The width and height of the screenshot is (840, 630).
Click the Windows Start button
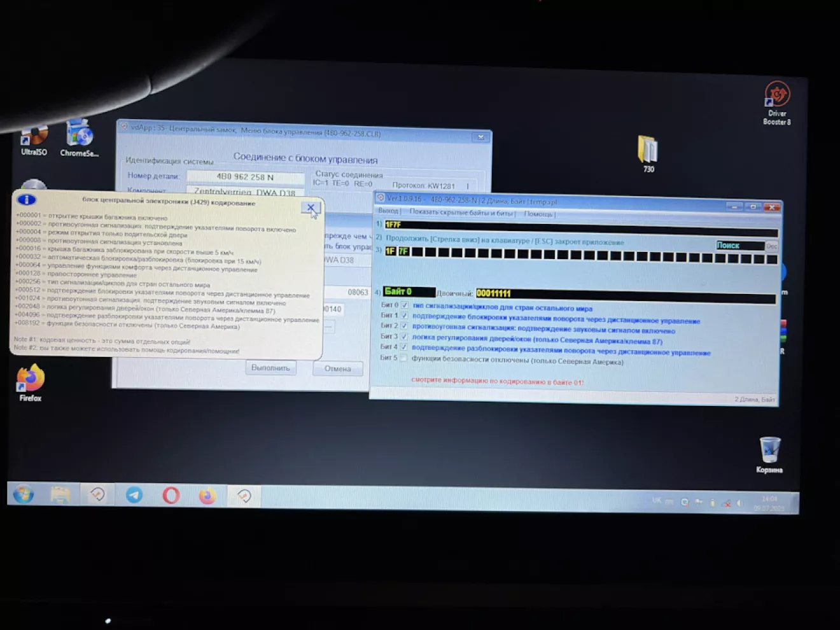(24, 494)
